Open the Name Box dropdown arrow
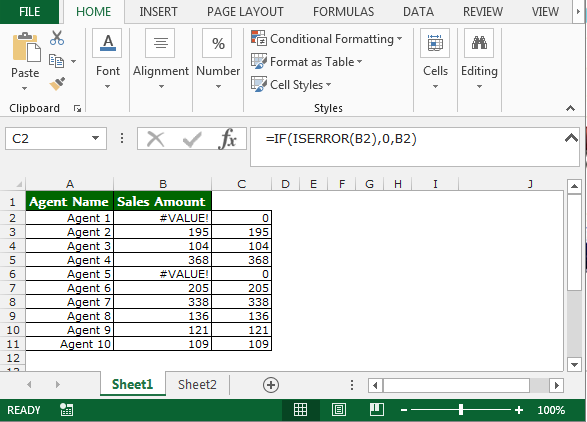Viewport: 587px width, 422px height. 96,138
